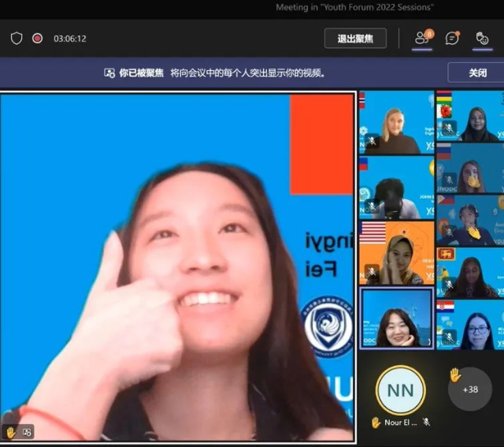Click raised hand beside Nour El name
504x447 pixels.
(x=376, y=422)
